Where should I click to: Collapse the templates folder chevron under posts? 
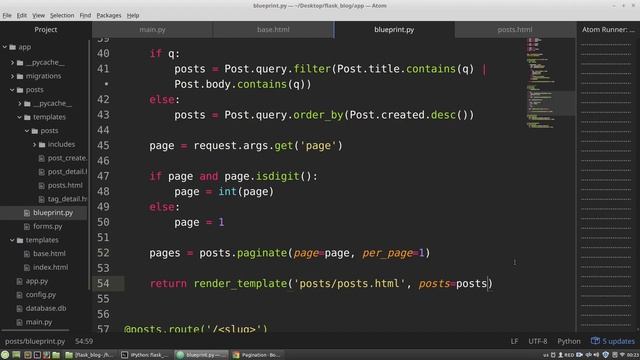point(20,117)
